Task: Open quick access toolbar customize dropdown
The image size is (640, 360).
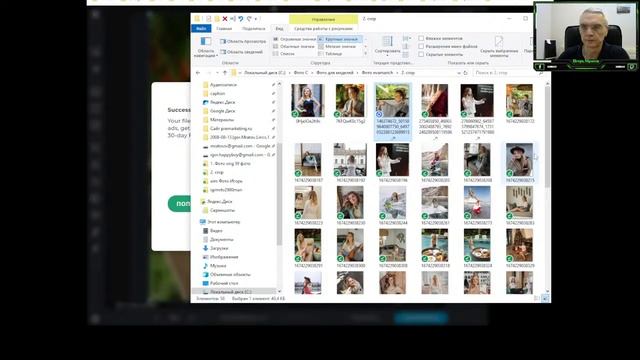Action: click(256, 19)
